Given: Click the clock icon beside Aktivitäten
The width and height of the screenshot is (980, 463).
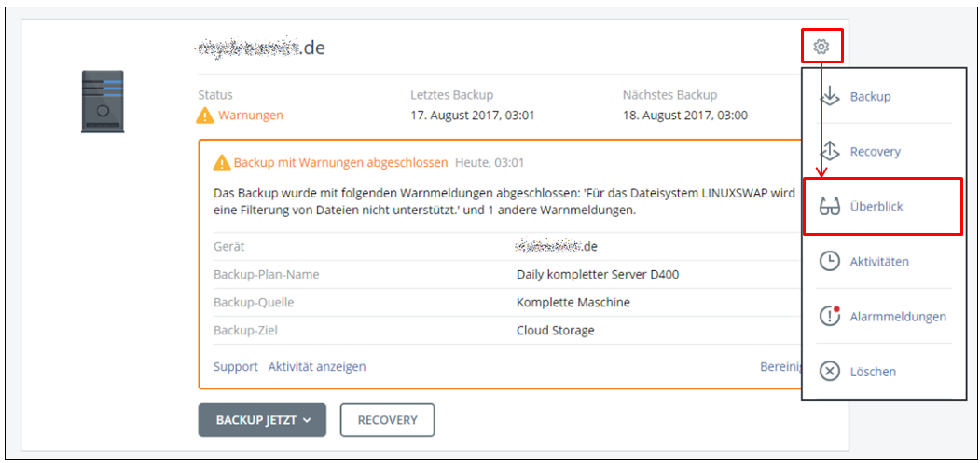Looking at the screenshot, I should [829, 261].
